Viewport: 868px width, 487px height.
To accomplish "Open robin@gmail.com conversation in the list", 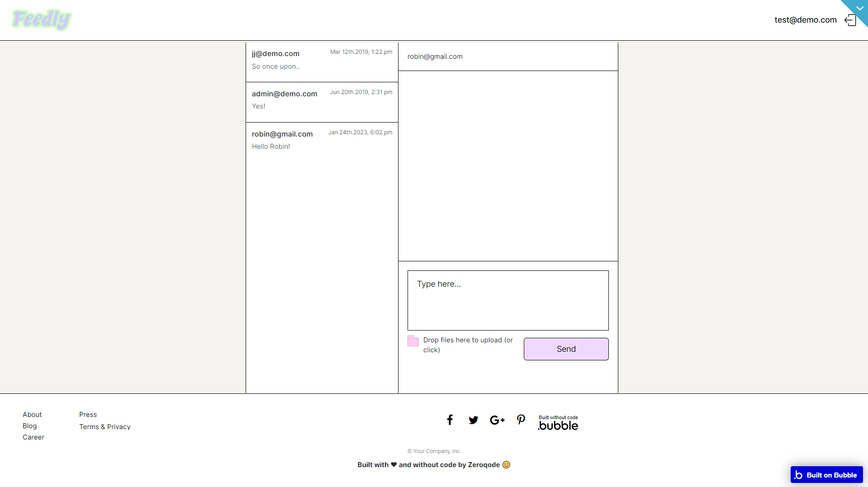I will (x=322, y=142).
